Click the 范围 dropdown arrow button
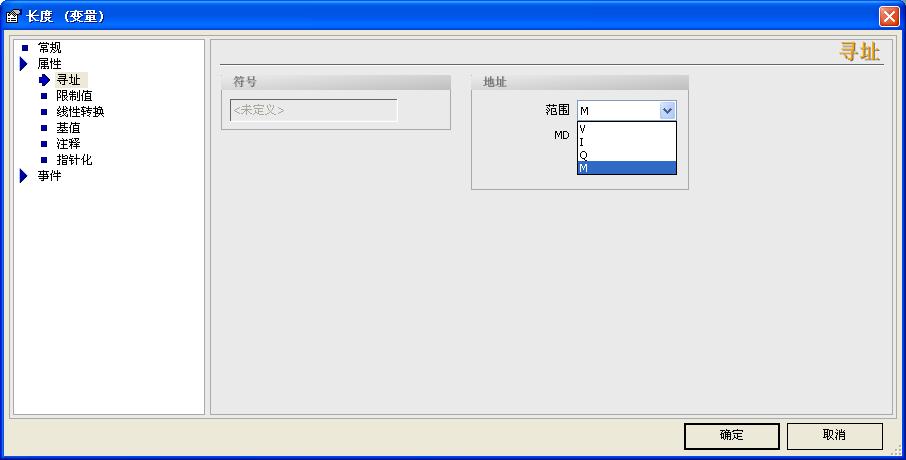The width and height of the screenshot is (906, 460). (668, 111)
